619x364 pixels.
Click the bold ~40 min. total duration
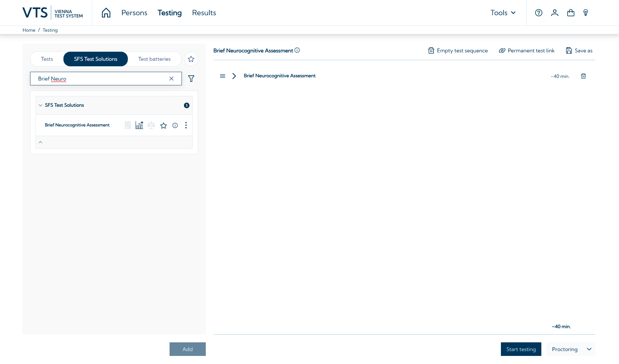tap(561, 327)
